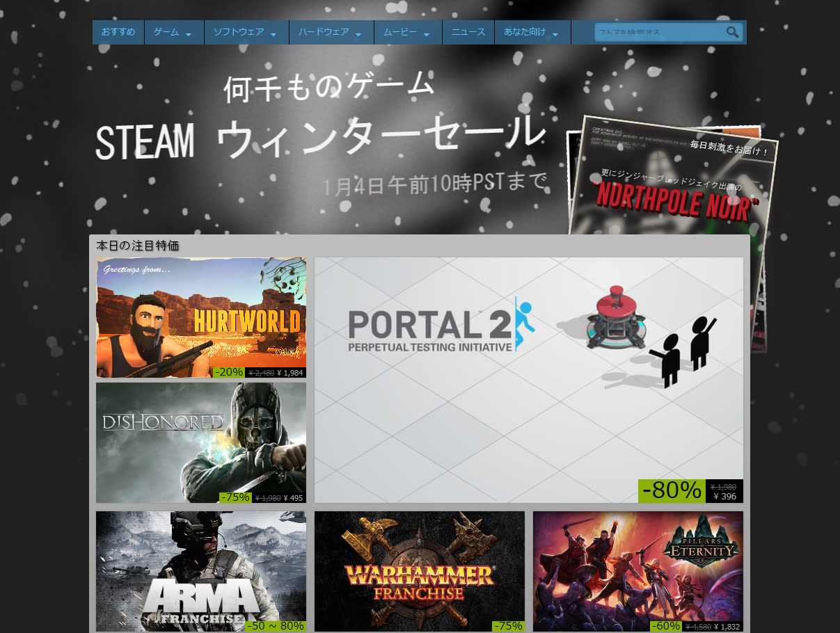Open the Portal 2 featured banner
The width and height of the screenshot is (840, 633).
tap(529, 380)
